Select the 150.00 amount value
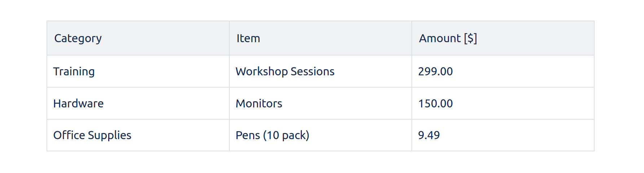644x173 pixels. click(x=435, y=103)
